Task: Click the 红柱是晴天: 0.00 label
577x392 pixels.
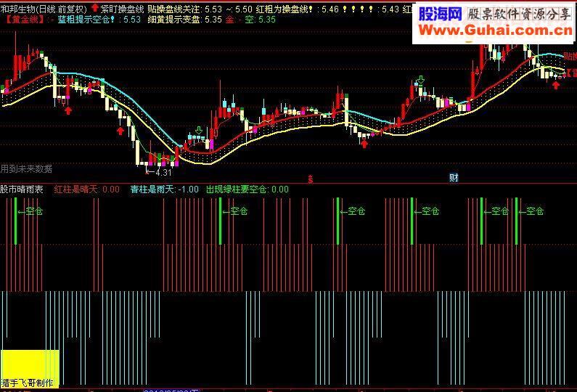Action: [86, 189]
